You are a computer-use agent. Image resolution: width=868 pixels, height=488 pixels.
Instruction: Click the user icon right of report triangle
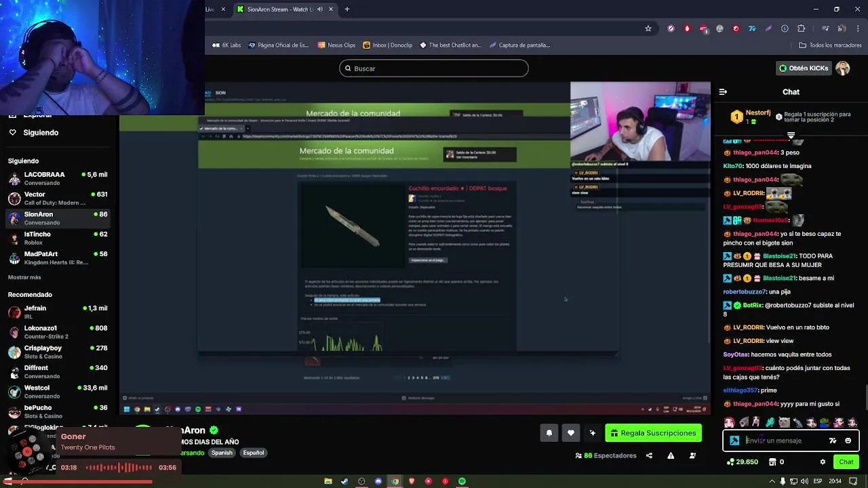pyautogui.click(x=692, y=455)
